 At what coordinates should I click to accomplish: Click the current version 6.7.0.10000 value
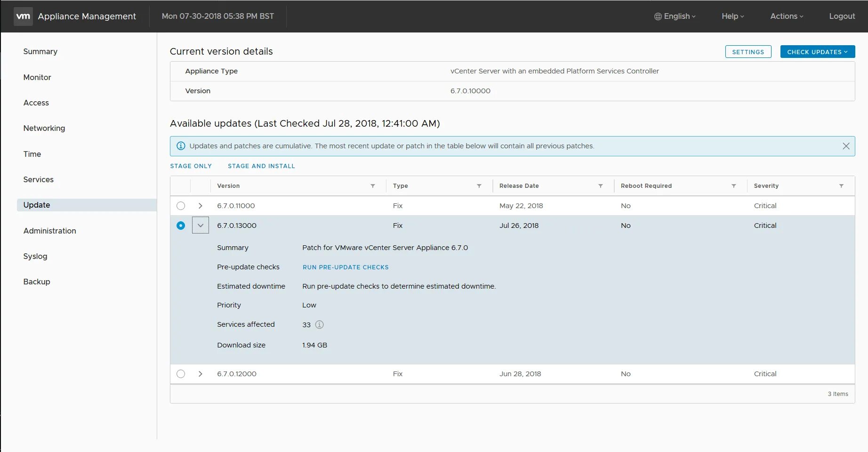click(470, 91)
